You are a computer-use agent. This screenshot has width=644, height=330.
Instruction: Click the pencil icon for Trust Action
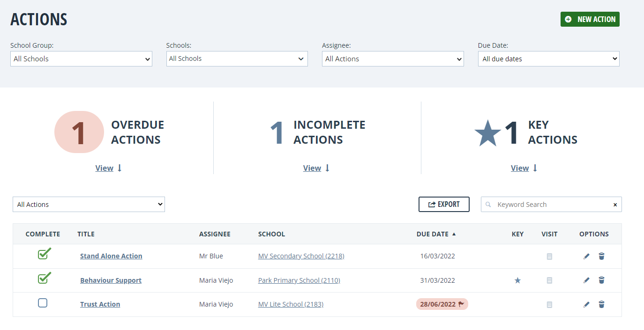coord(586,304)
